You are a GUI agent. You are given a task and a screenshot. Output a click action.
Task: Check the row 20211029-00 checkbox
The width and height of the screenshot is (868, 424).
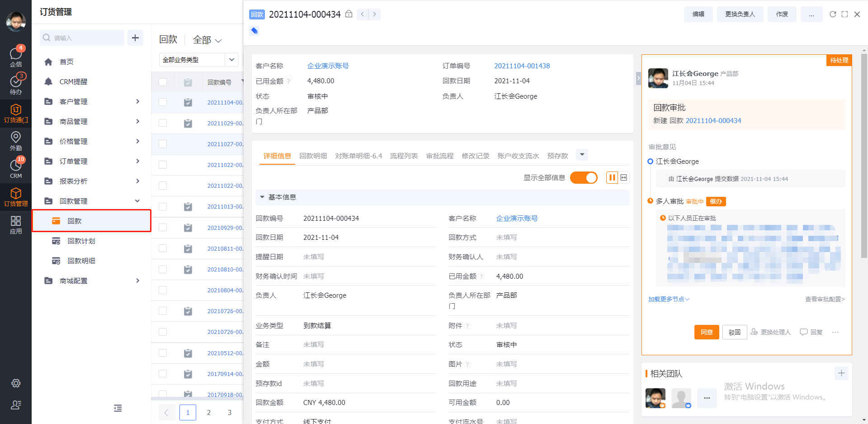[x=163, y=123]
